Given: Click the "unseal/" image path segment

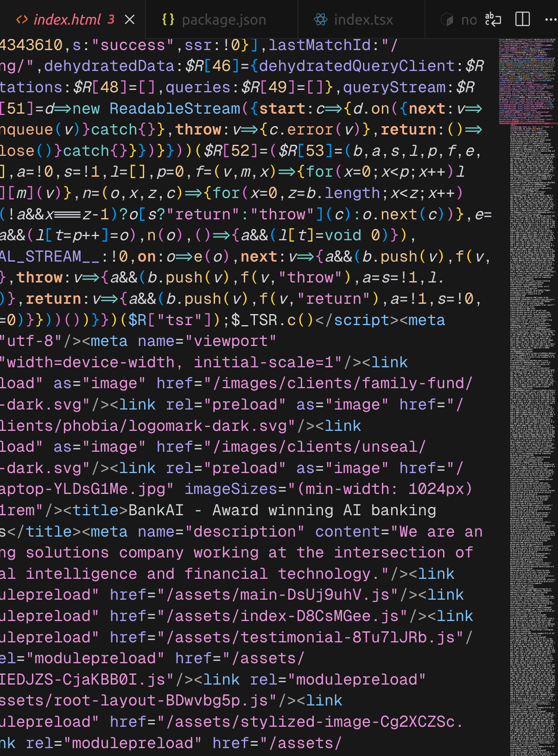Looking at the screenshot, I should pyautogui.click(x=394, y=447).
